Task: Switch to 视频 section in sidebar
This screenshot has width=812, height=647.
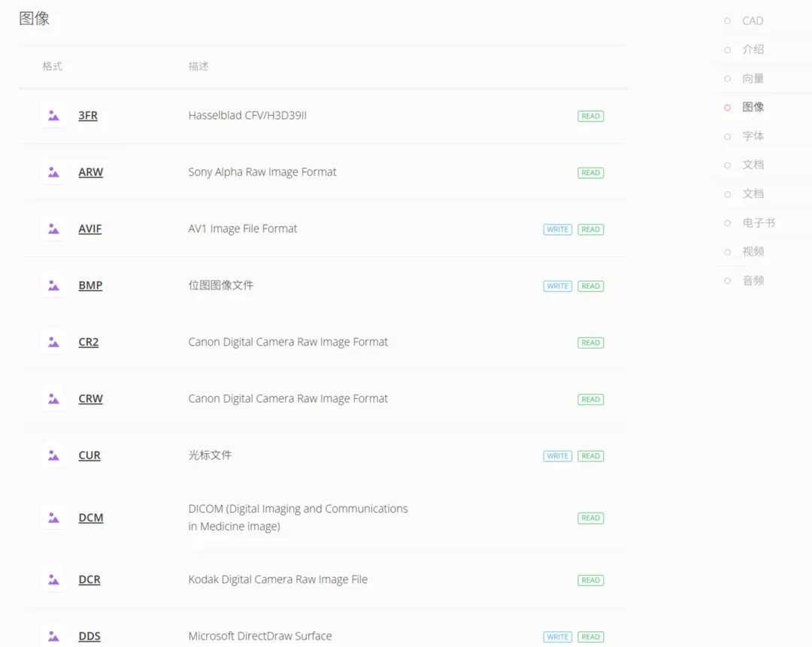Action: [753, 252]
